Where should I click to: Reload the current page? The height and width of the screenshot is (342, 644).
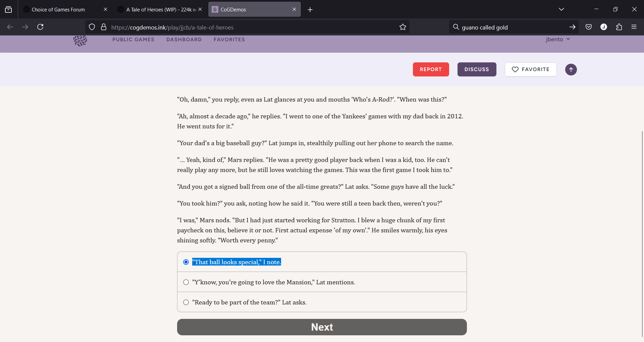[40, 27]
